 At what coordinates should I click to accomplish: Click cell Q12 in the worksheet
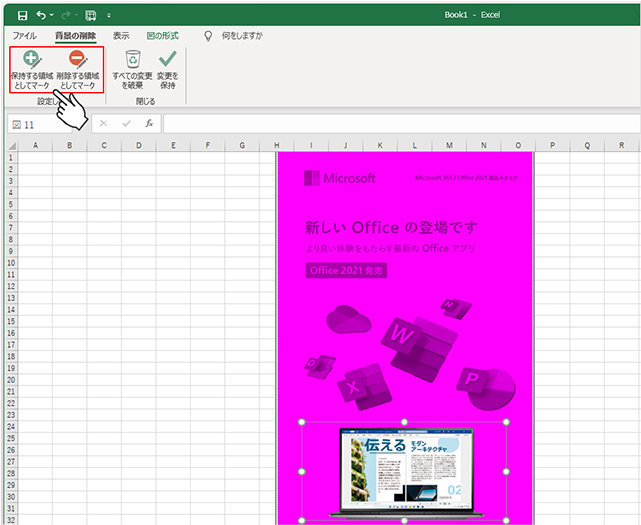[587, 286]
